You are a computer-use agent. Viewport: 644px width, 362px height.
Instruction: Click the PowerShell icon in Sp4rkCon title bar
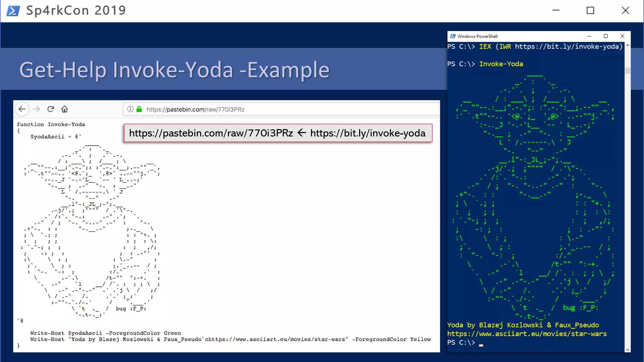[13, 11]
